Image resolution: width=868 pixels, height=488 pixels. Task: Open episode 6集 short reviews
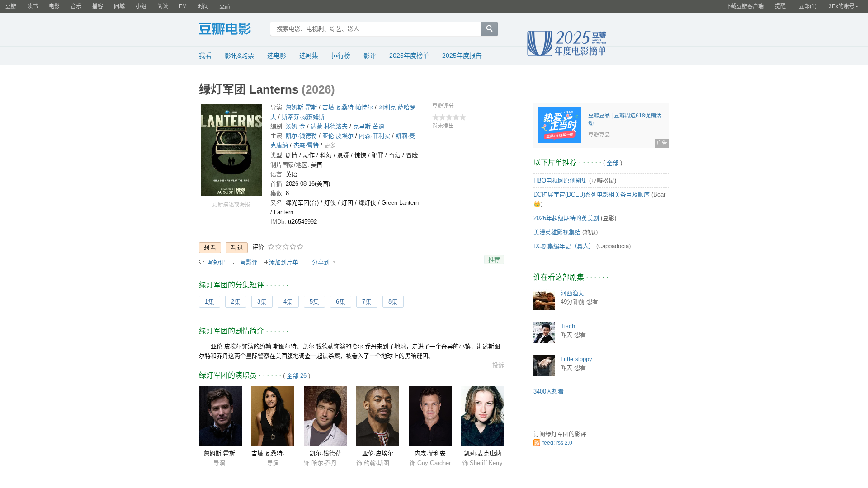click(x=340, y=302)
